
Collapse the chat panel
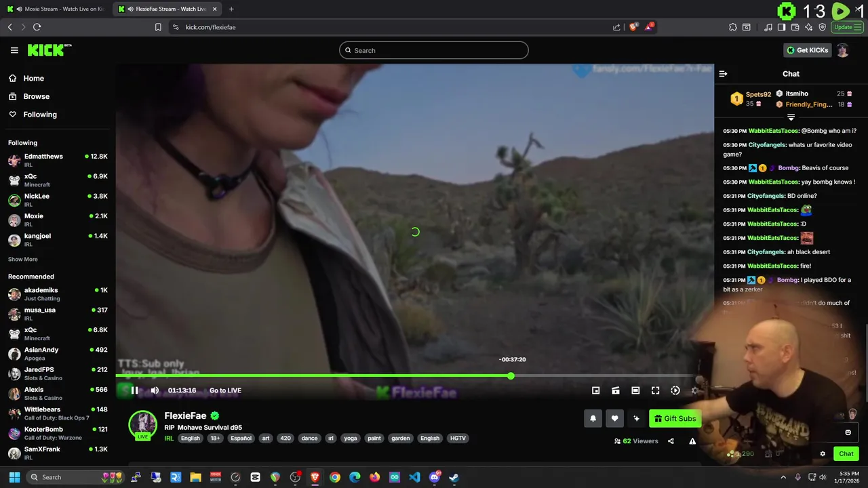coord(723,74)
